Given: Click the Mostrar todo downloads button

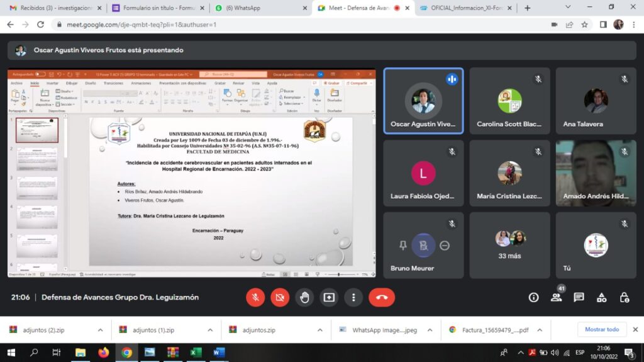Looking at the screenshot, I should tap(602, 329).
